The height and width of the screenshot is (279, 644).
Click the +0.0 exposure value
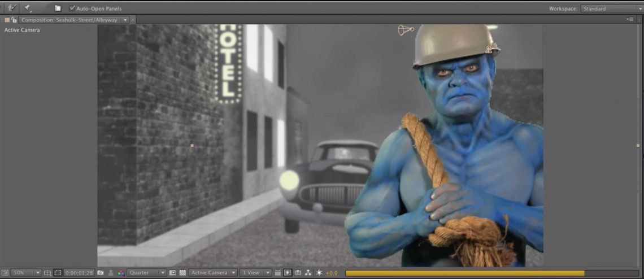pos(332,273)
